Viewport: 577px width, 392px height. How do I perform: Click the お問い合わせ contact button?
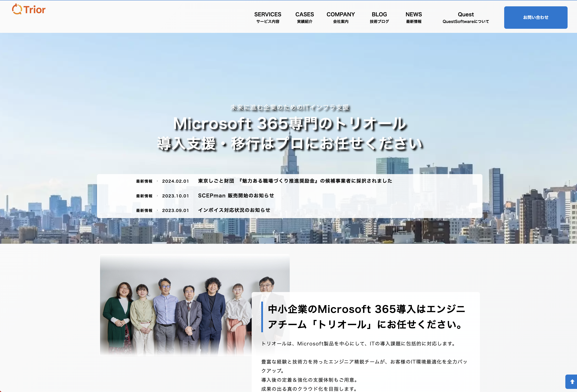click(x=536, y=17)
